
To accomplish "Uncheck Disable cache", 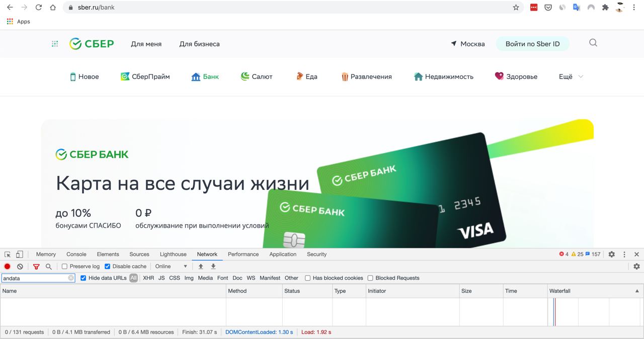I will point(107,266).
